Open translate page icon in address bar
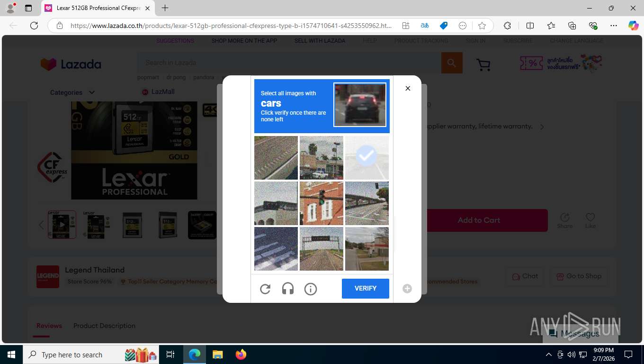This screenshot has height=364, width=644. [x=425, y=26]
